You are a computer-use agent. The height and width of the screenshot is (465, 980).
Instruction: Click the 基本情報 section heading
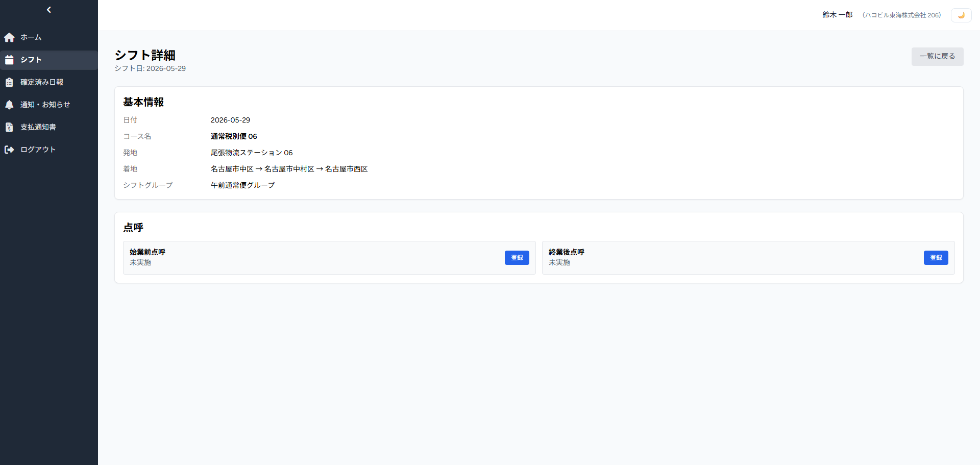click(143, 102)
